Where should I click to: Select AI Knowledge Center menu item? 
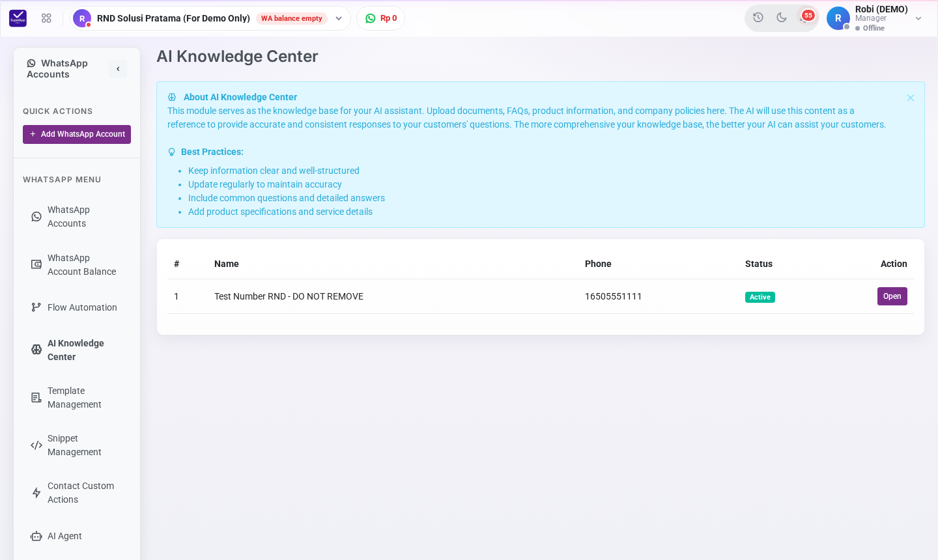77,350
